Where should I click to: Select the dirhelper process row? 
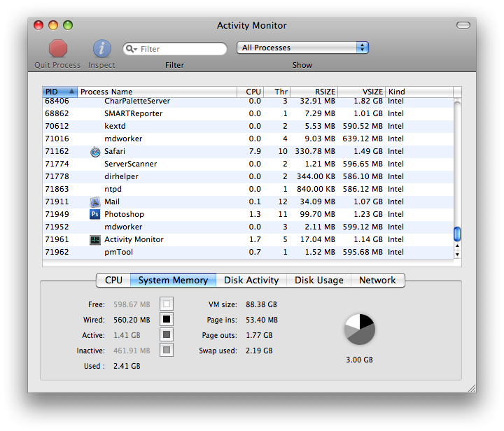248,176
